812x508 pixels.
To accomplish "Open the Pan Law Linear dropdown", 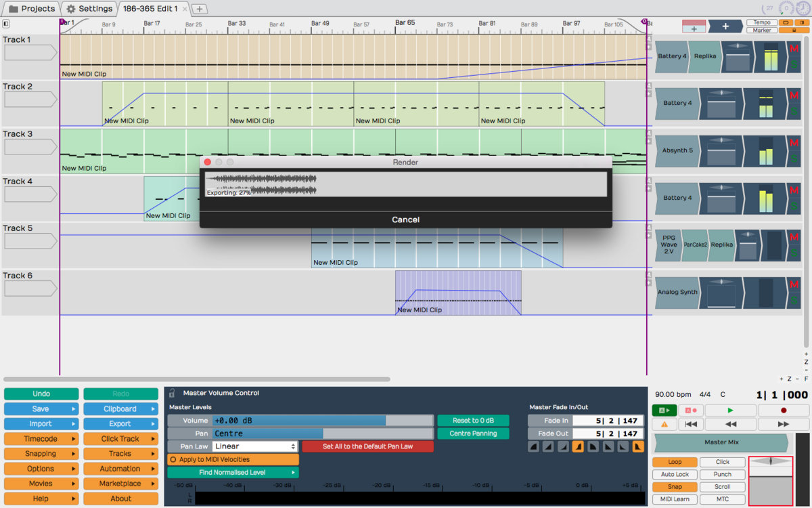I will [x=255, y=446].
